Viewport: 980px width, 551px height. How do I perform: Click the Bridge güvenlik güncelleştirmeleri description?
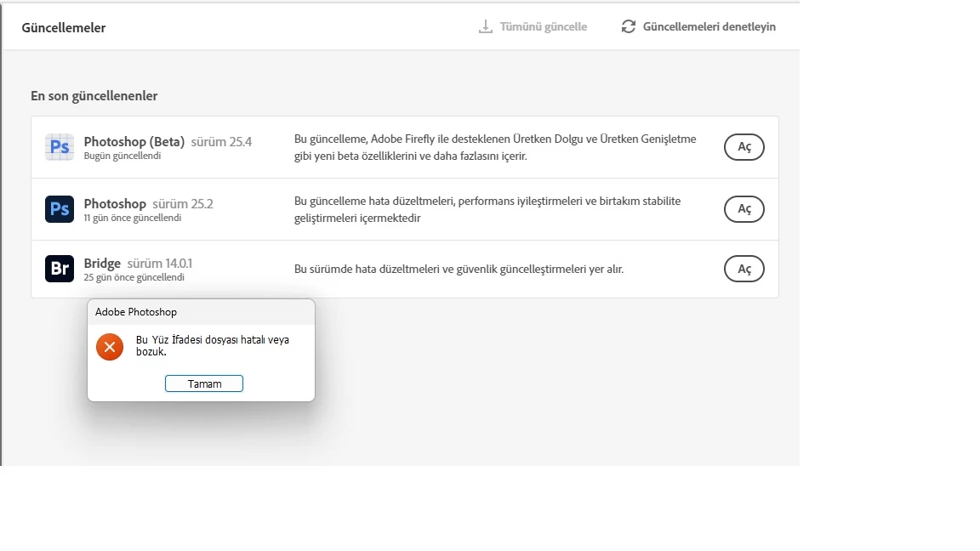coord(459,270)
